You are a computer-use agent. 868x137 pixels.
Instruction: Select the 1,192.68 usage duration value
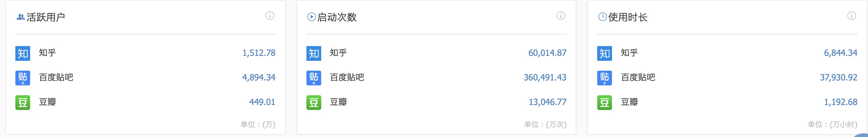point(841,102)
